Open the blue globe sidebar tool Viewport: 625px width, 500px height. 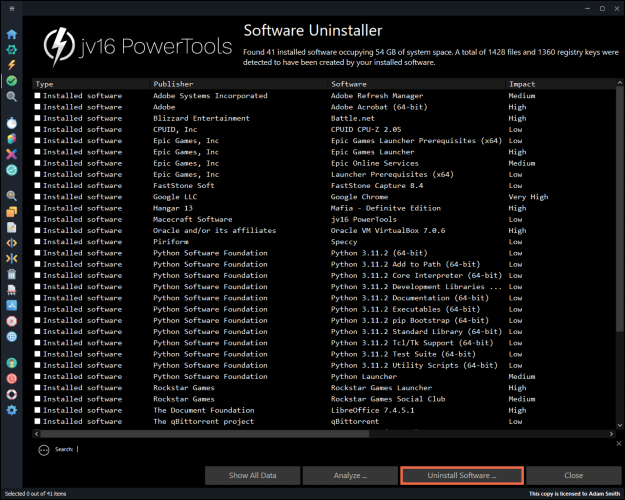coord(12,337)
